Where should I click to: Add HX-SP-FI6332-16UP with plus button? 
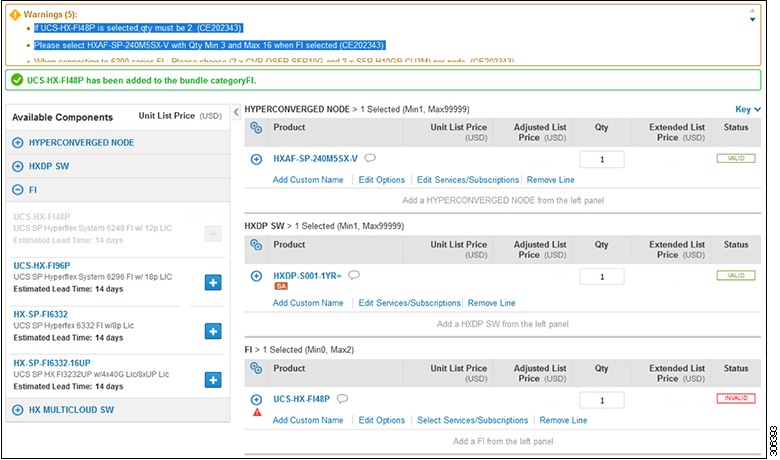click(212, 379)
